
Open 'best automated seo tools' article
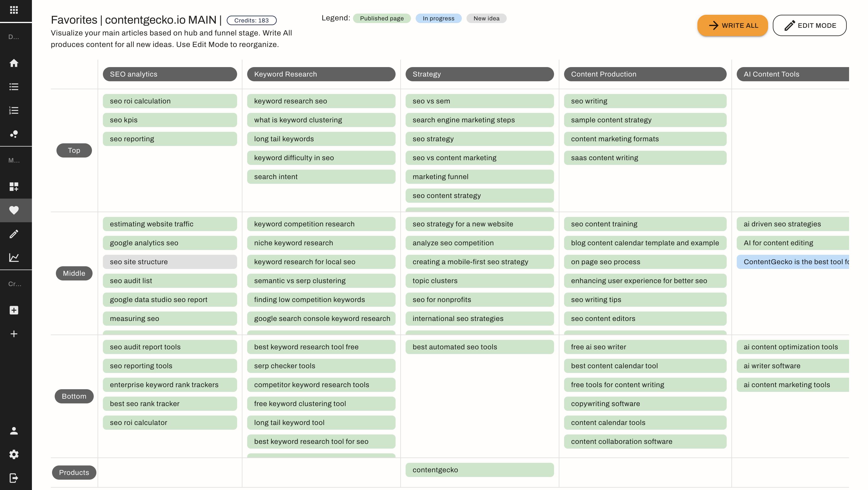coord(479,347)
